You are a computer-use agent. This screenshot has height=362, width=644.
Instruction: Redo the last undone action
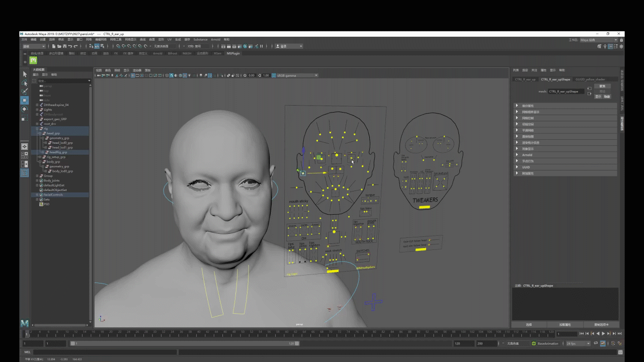pos(75,46)
